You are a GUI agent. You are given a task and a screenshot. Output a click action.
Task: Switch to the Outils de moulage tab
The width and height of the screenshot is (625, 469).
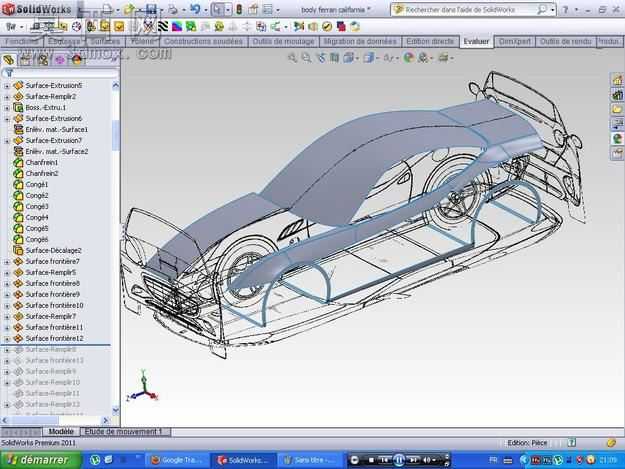coord(283,41)
